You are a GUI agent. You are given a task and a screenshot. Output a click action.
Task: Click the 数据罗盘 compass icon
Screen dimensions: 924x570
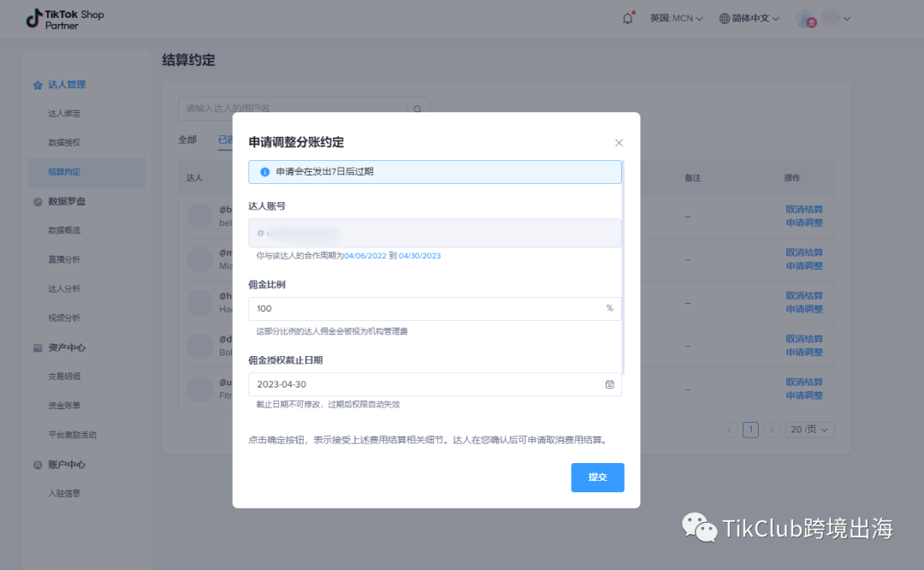(38, 202)
